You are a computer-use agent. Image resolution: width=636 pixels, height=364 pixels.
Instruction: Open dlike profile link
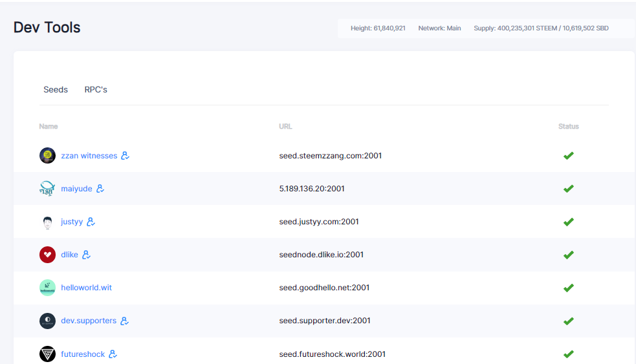click(69, 255)
